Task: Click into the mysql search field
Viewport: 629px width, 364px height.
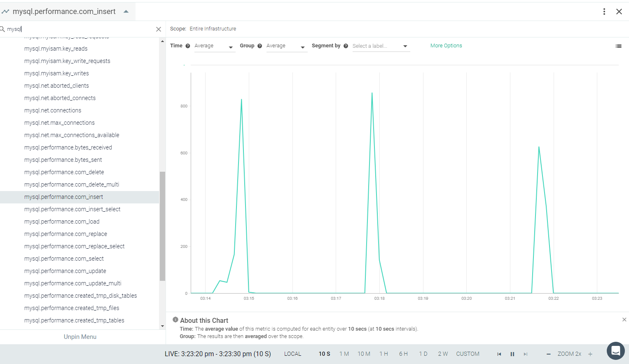Action: tap(80, 29)
